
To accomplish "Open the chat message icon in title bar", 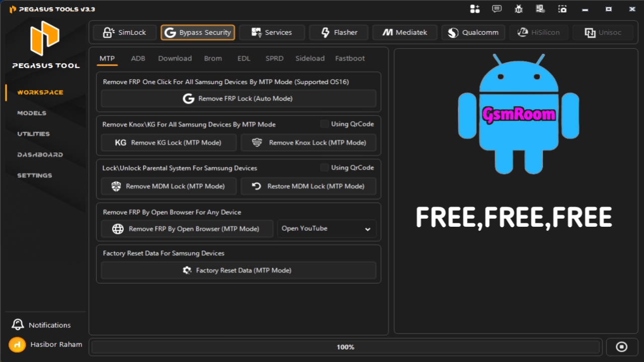I will [x=497, y=9].
